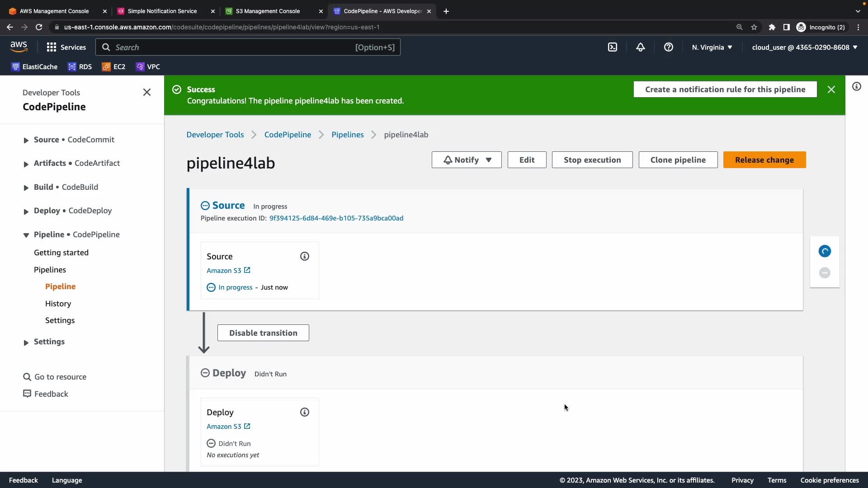
Task: Click Source action info icon
Action: pyautogui.click(x=305, y=256)
